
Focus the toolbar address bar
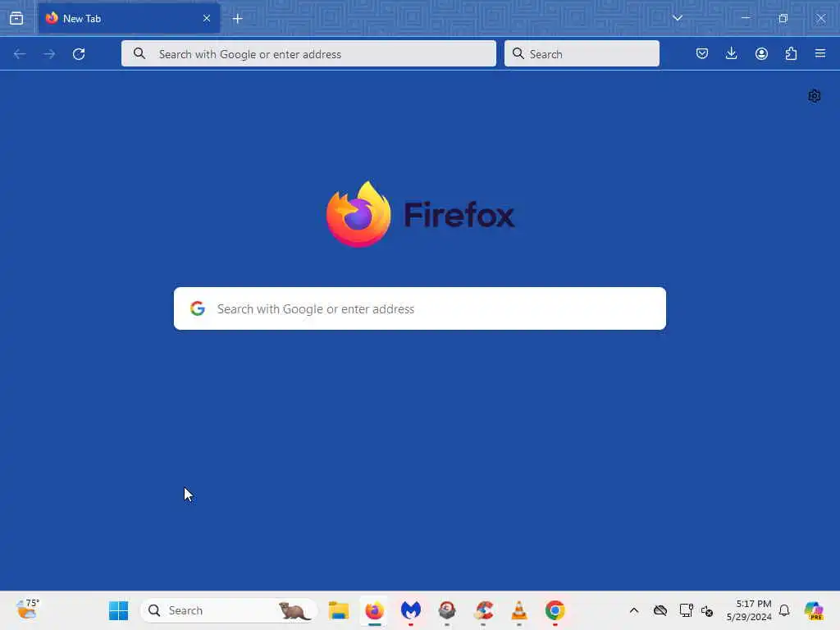click(x=308, y=53)
